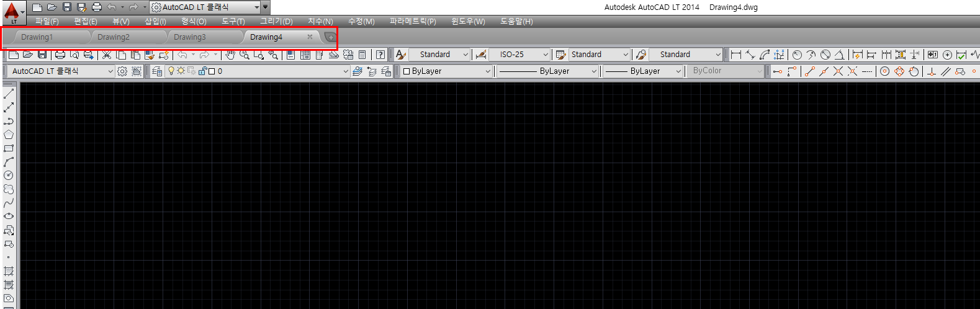980x309 pixels.
Task: Open AutoCAD LT 클래식 workspace toolbar dropdown
Action: pos(110,71)
